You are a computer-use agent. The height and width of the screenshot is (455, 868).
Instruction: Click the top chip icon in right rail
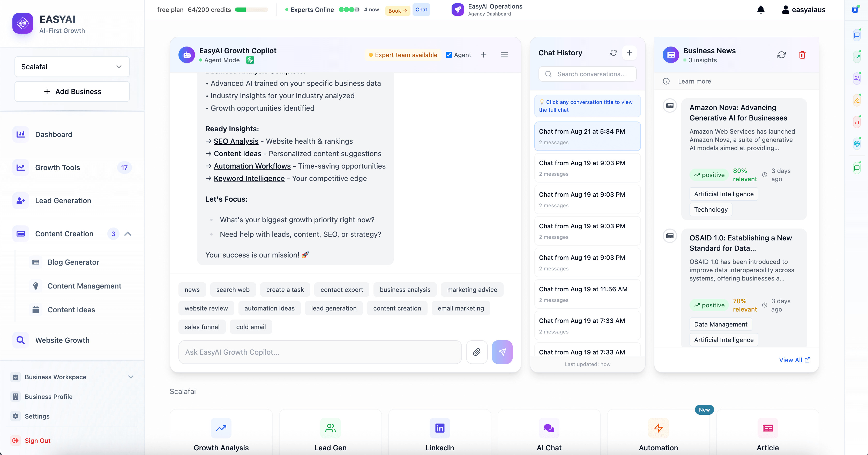pyautogui.click(x=855, y=9)
